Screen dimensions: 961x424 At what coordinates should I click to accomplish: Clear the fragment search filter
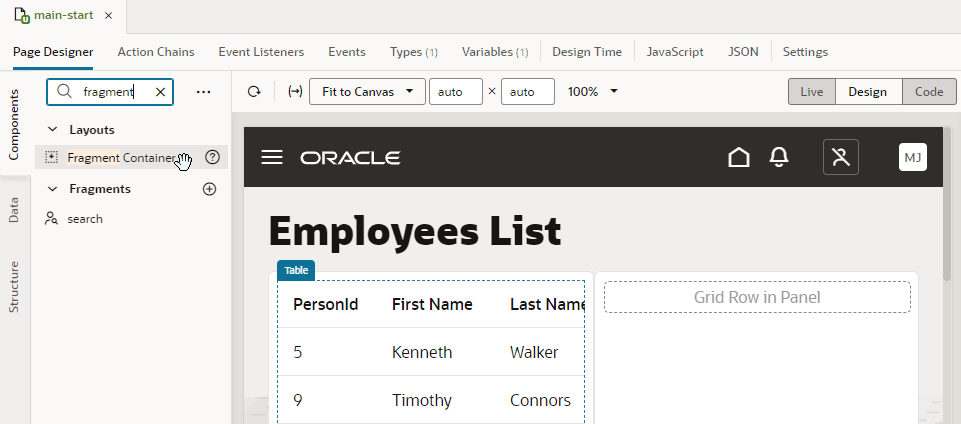tap(160, 92)
